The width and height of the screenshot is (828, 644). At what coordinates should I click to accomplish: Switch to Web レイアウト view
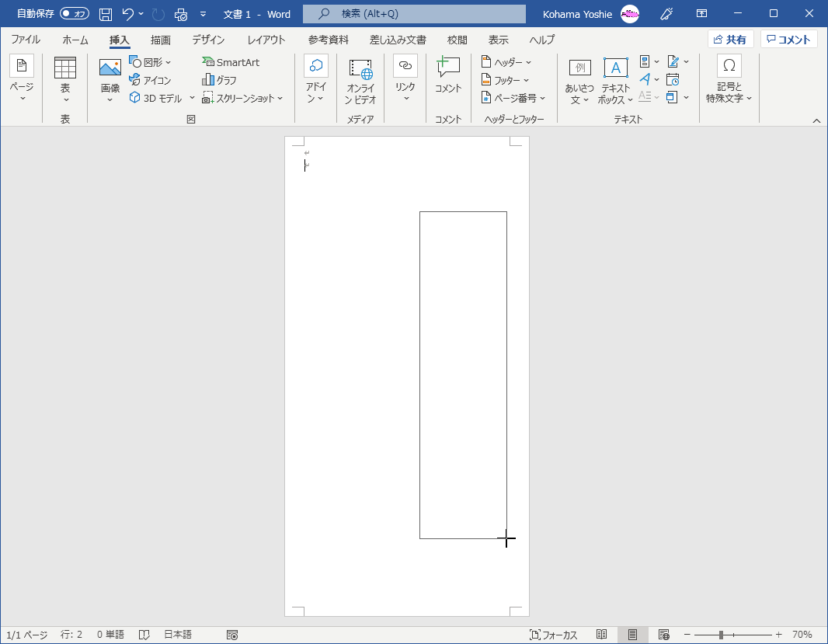pyautogui.click(x=663, y=635)
